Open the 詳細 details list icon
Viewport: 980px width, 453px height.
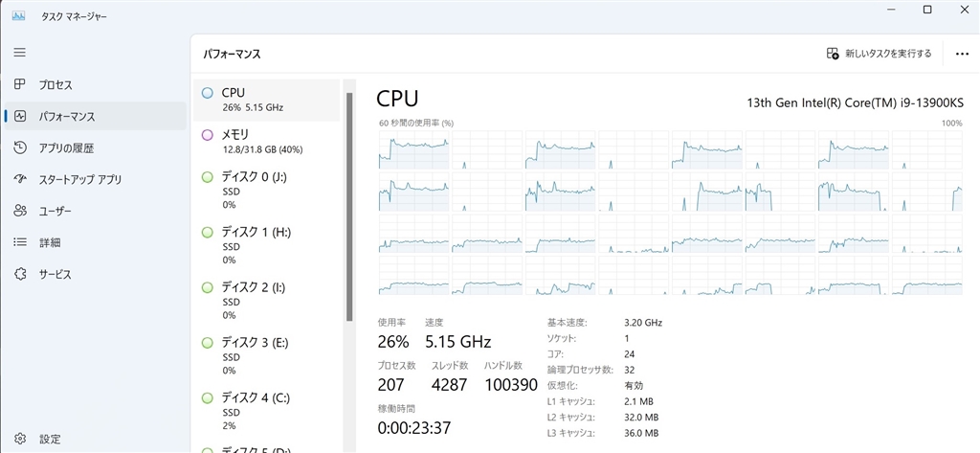pyautogui.click(x=20, y=242)
